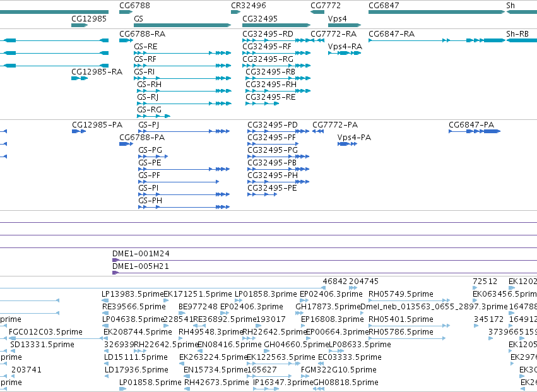Click the CG32495-PE protein label

point(272,188)
